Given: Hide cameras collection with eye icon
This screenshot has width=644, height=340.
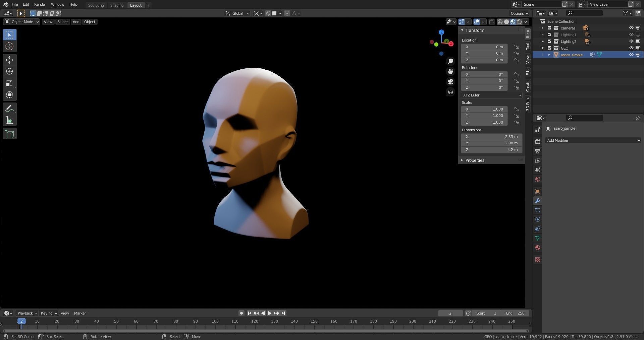Looking at the screenshot, I should pos(631,28).
